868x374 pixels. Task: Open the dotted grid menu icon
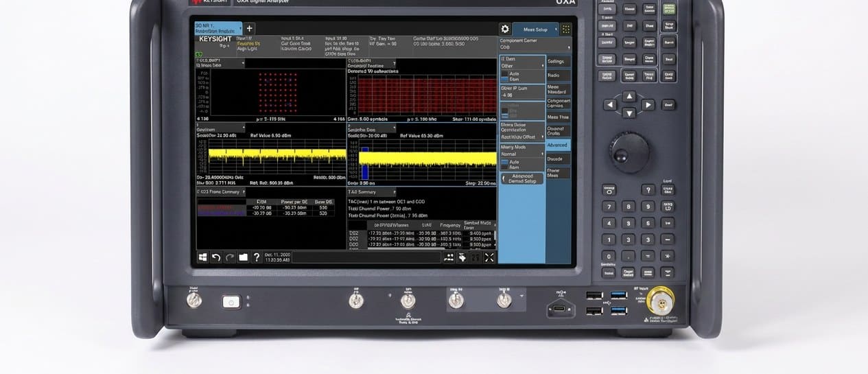[566, 29]
